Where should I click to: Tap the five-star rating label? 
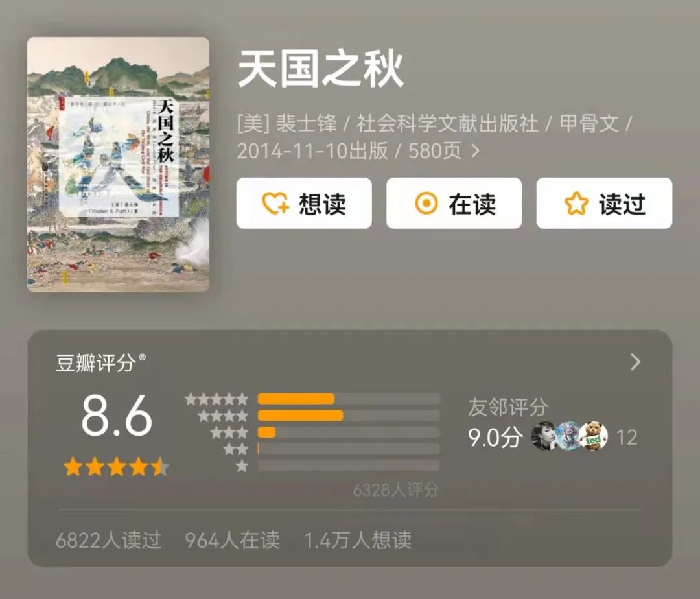[x=216, y=399]
